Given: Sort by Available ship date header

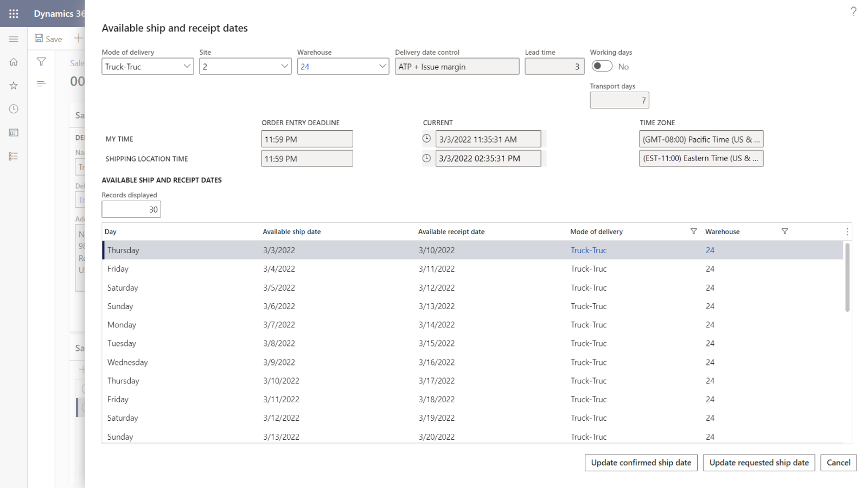Looking at the screenshot, I should (x=292, y=232).
